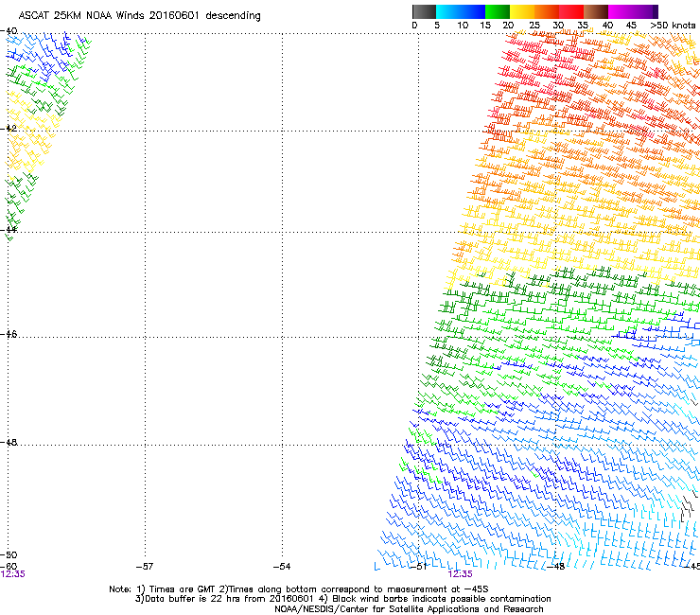Select the orange 25–30 knot legend segment
This screenshot has height=615, width=700.
tap(547, 11)
